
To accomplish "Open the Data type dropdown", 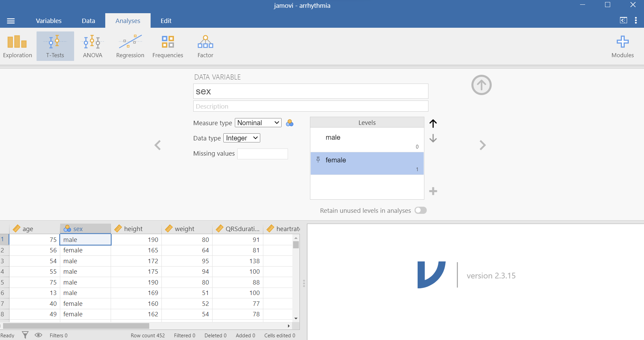I will click(241, 138).
